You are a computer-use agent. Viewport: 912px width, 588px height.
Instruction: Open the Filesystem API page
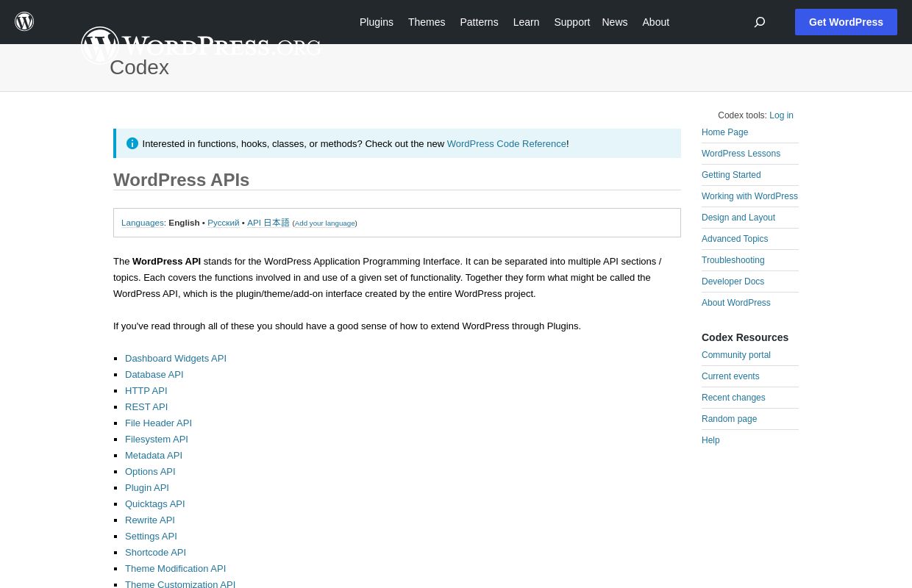click(157, 440)
